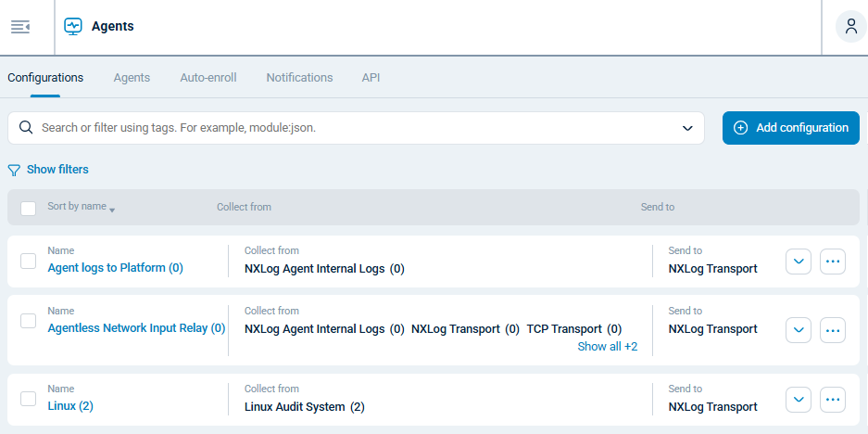Open the Notifications tab
The image size is (868, 434).
pyautogui.click(x=299, y=78)
